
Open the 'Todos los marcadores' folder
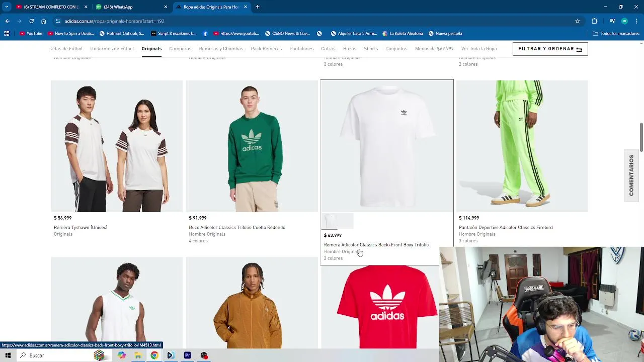[x=616, y=34]
